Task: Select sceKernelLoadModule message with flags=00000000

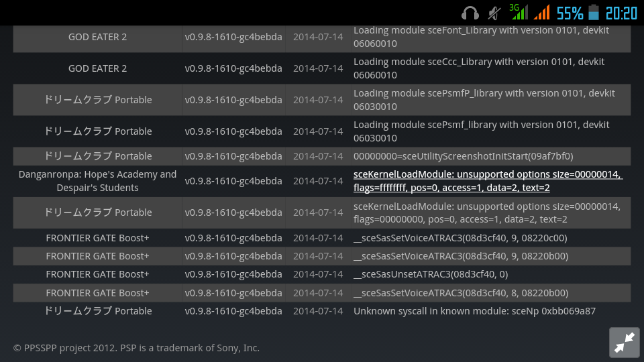Action: pos(487,213)
